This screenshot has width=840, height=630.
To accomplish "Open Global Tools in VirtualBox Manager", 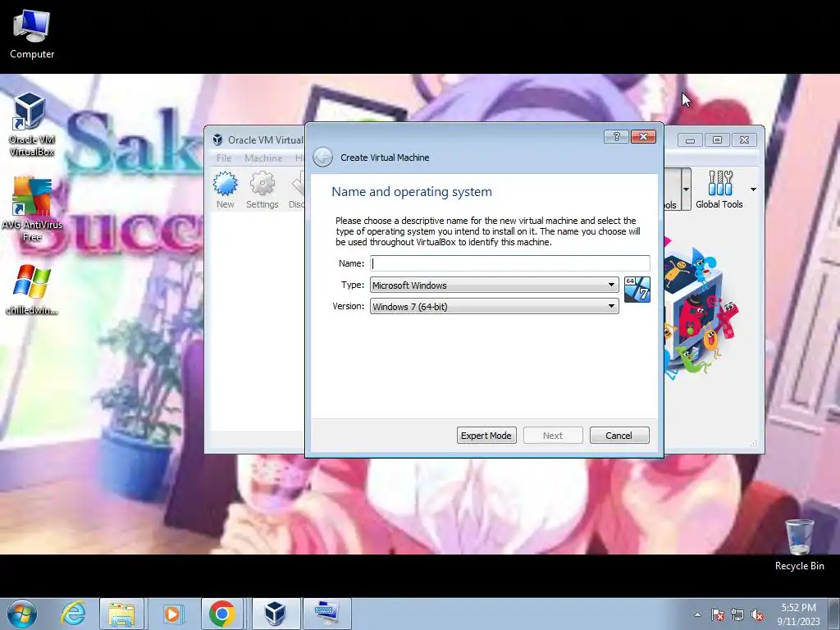I will [719, 189].
